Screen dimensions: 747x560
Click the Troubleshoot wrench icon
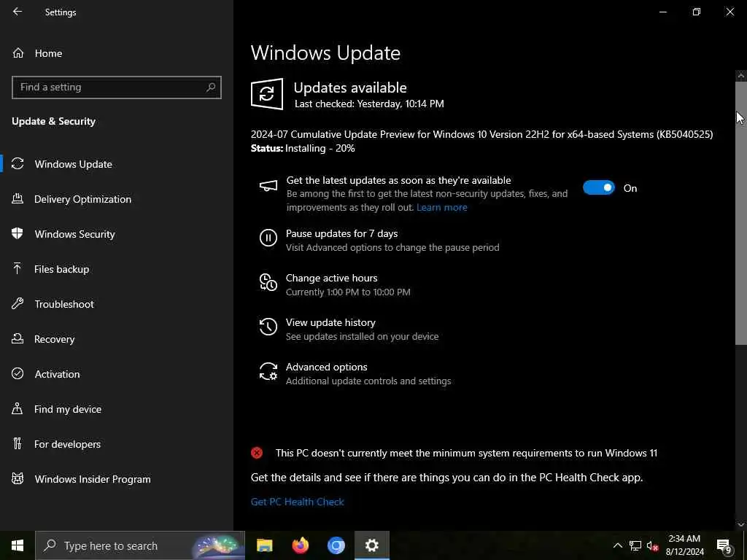[x=18, y=304]
